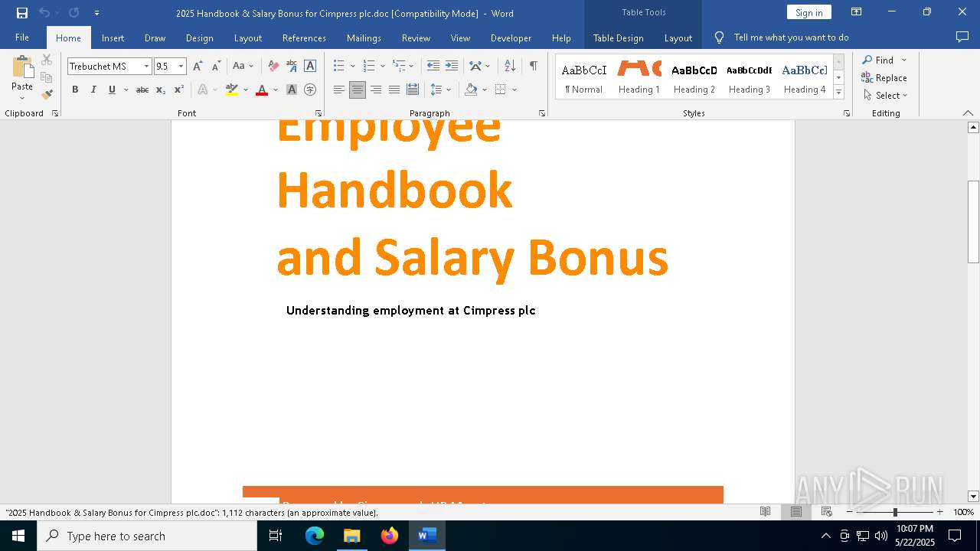This screenshot has height=551, width=980.
Task: Switch to Read Mode view
Action: click(765, 512)
